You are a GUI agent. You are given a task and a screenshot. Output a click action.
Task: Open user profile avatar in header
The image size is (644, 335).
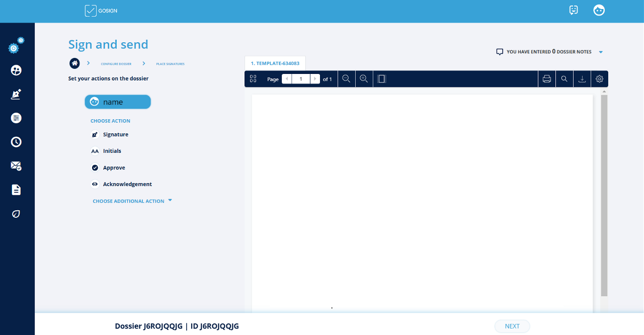point(599,10)
